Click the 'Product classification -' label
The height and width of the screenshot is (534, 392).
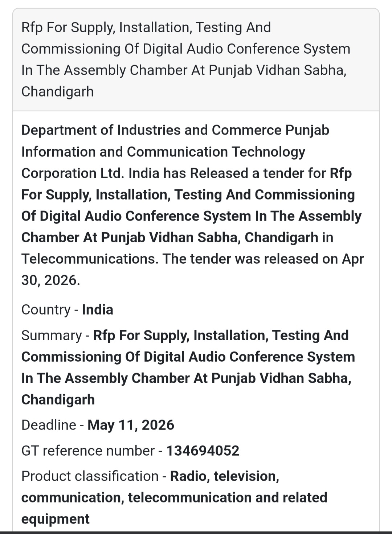pos(94,476)
